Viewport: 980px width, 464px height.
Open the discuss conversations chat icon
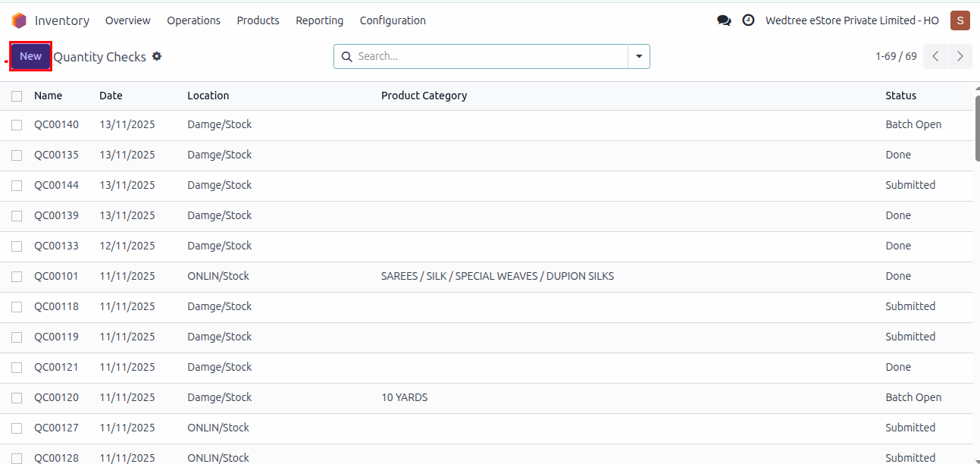click(724, 20)
